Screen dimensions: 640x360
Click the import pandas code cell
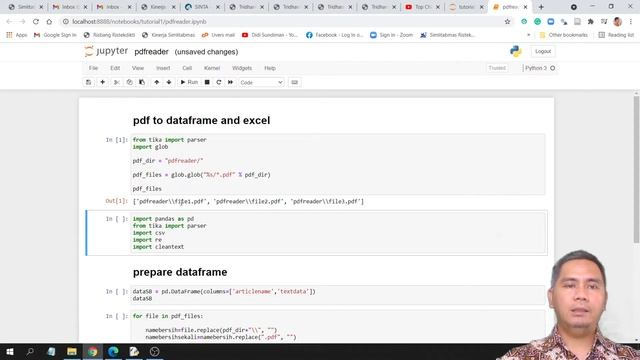click(x=338, y=233)
